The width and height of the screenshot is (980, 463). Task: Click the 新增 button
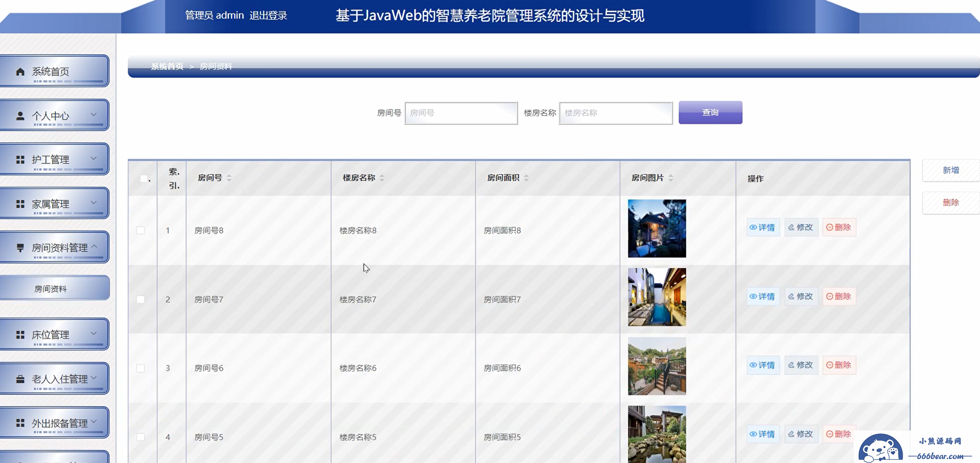click(x=951, y=170)
